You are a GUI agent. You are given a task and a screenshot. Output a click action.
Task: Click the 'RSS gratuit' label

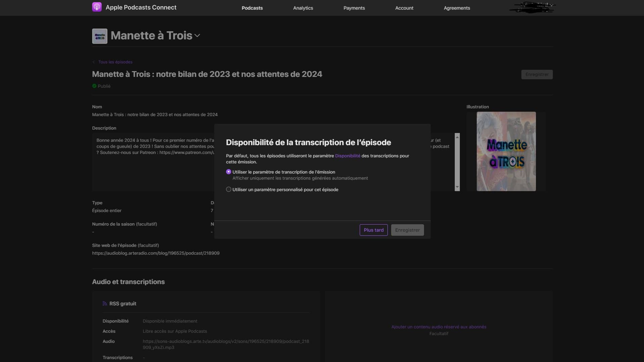(123, 304)
